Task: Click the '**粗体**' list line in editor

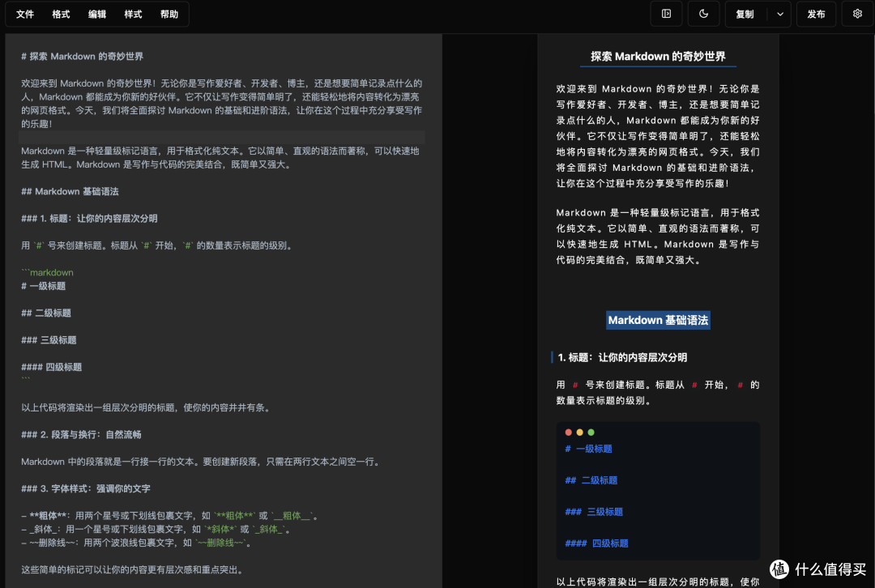Action: pyautogui.click(x=169, y=516)
